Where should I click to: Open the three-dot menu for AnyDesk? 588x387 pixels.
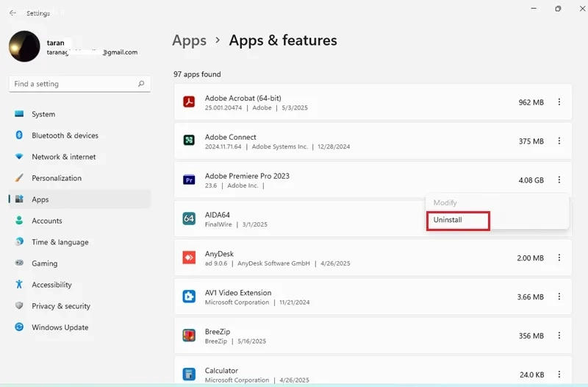pyautogui.click(x=559, y=258)
